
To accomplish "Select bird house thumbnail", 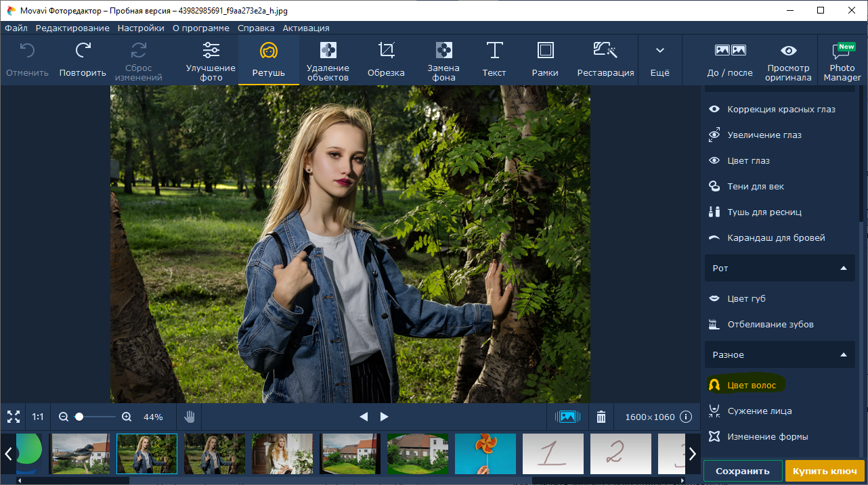I will [x=80, y=454].
